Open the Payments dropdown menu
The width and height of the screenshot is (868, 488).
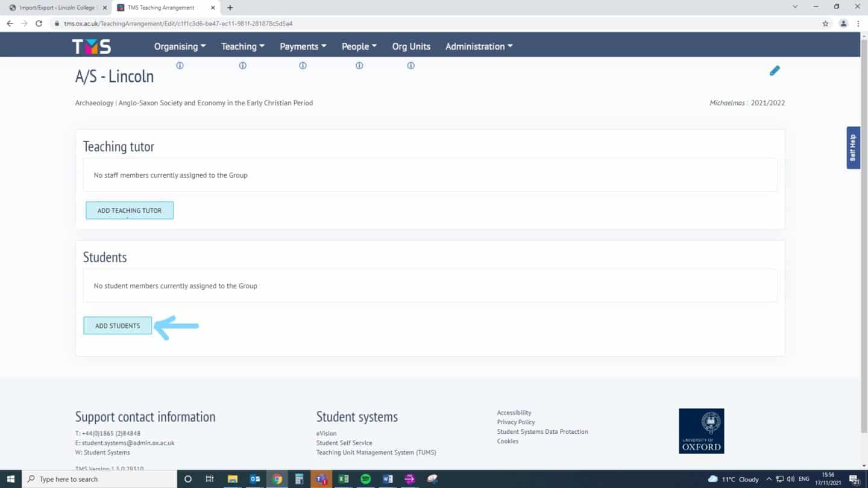(x=303, y=46)
